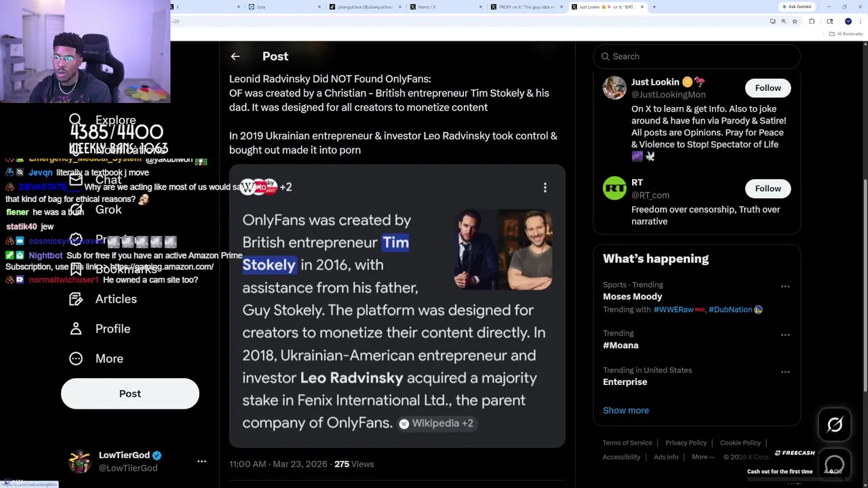This screenshot has height=488, width=868.
Task: Click the Ask Gemini button
Action: click(x=796, y=7)
